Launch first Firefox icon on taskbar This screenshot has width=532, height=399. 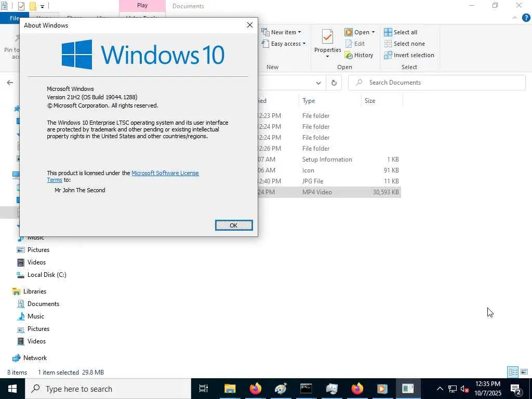coord(255,389)
